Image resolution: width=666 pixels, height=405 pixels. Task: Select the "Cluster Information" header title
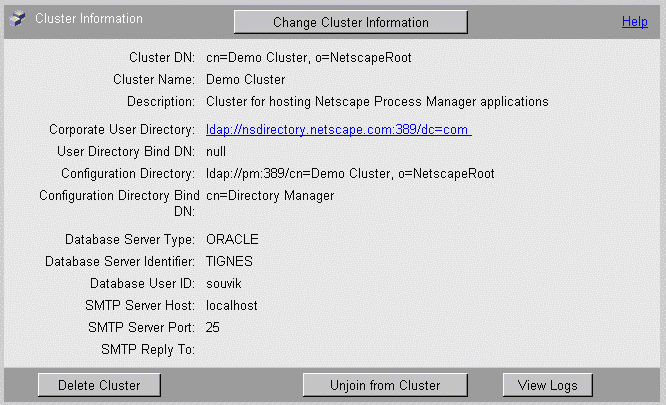pos(89,19)
